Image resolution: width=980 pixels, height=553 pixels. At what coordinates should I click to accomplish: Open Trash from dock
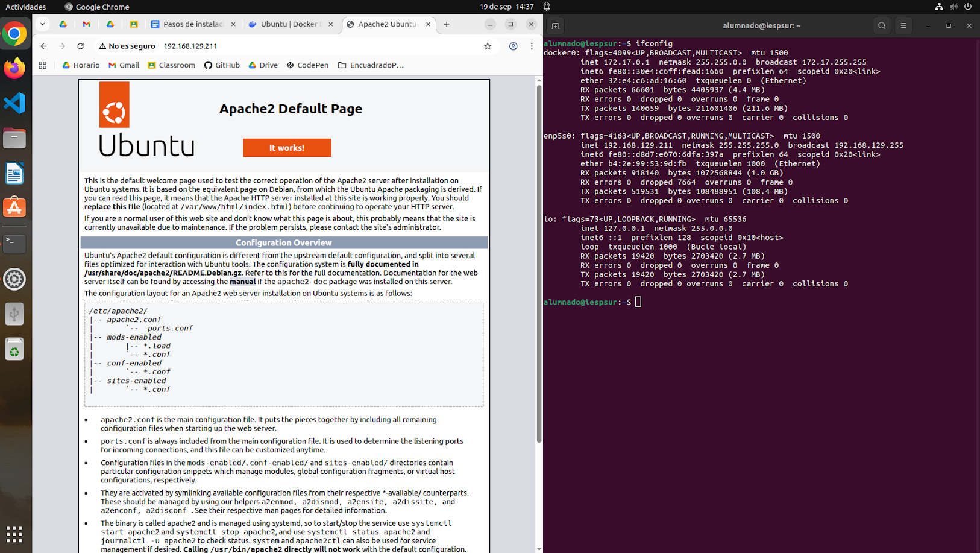click(14, 349)
